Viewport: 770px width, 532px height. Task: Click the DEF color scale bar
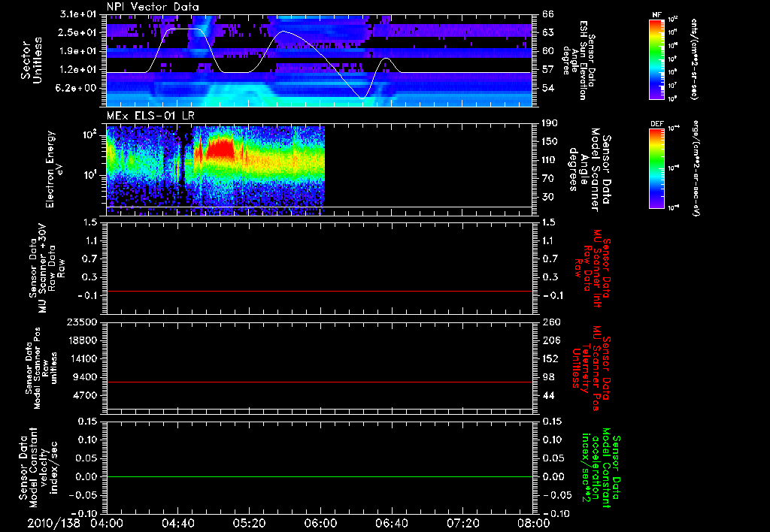click(x=657, y=168)
